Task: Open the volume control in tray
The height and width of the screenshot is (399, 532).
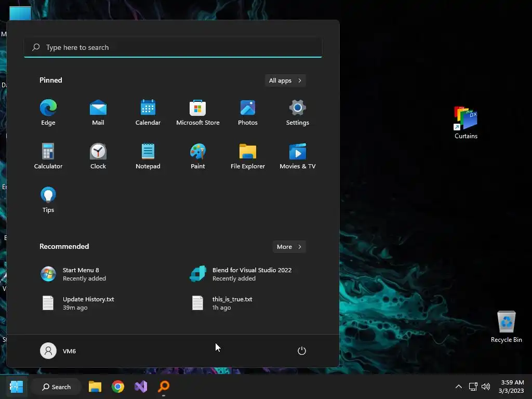Action: [486, 387]
